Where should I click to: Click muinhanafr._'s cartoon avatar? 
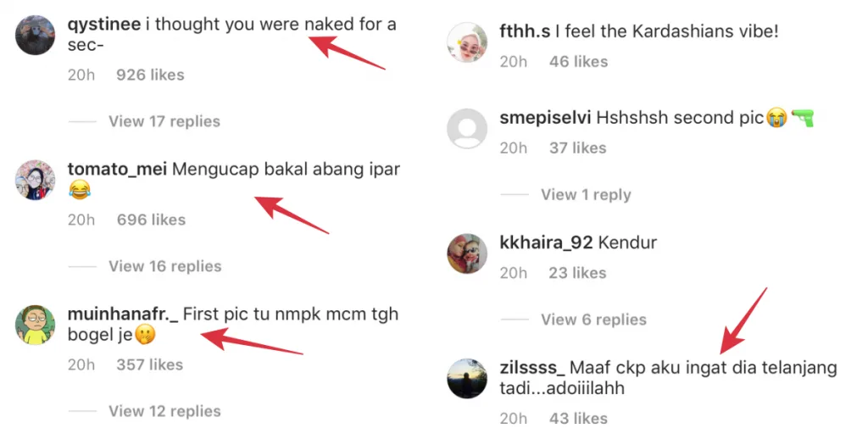point(36,325)
